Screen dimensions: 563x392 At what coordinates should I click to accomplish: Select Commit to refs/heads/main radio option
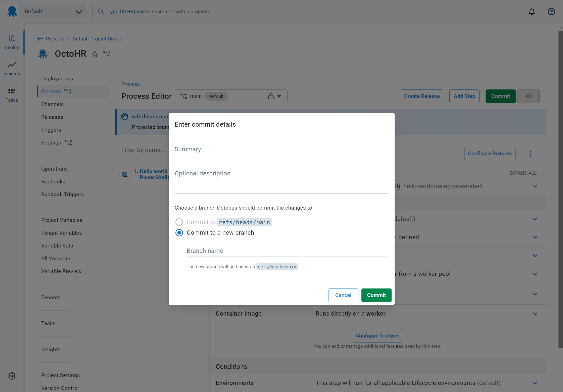179,222
